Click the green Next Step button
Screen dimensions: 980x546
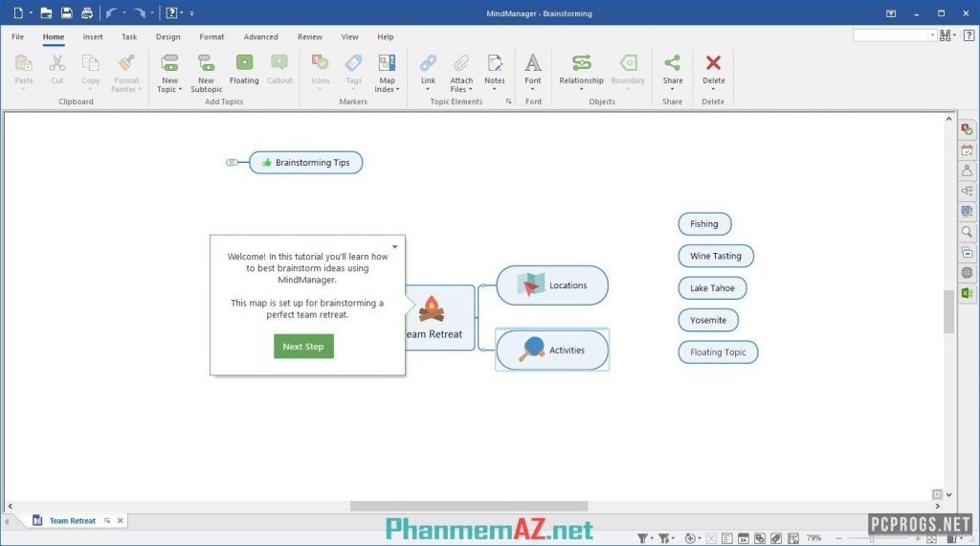tap(303, 347)
